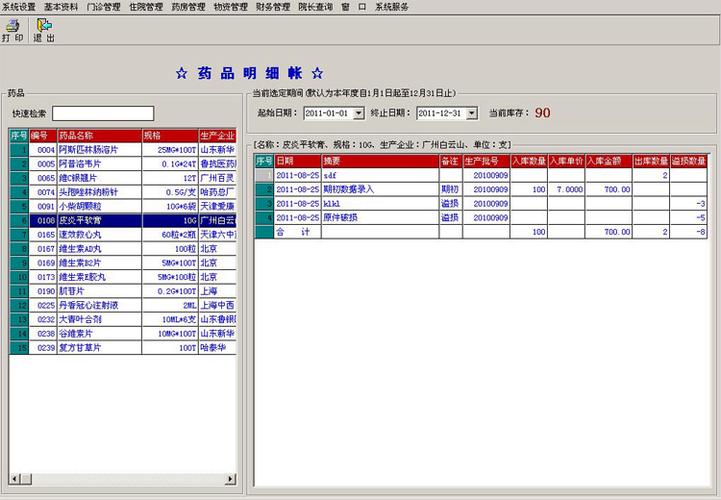Select drug 0074 头孢唑林钠粉针
Viewport: 721px width, 500px height.
pyautogui.click(x=122, y=192)
